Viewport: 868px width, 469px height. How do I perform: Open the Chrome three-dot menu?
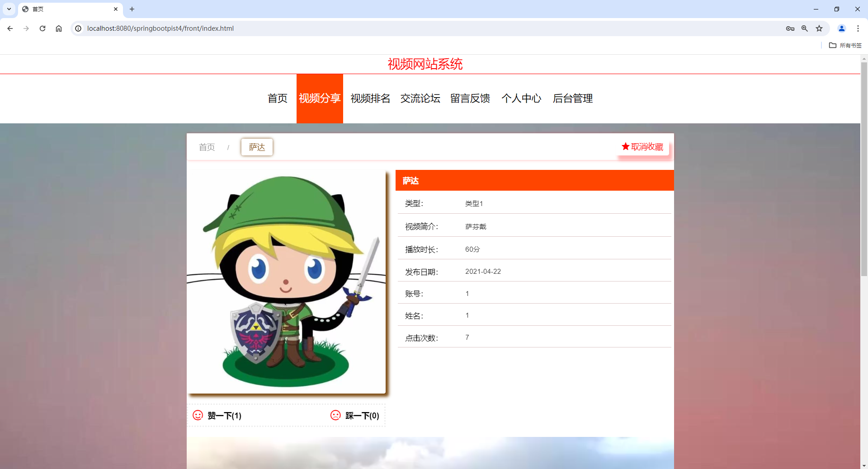tap(858, 28)
